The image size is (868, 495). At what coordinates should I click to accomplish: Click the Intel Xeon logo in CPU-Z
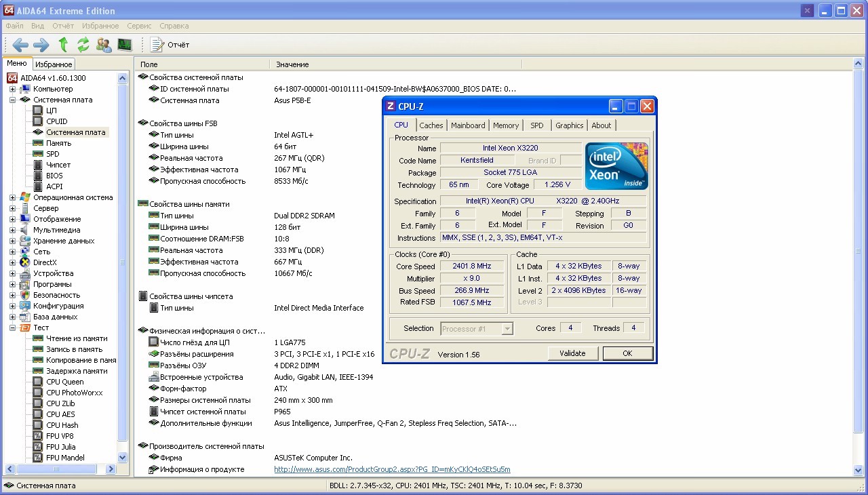pos(616,166)
